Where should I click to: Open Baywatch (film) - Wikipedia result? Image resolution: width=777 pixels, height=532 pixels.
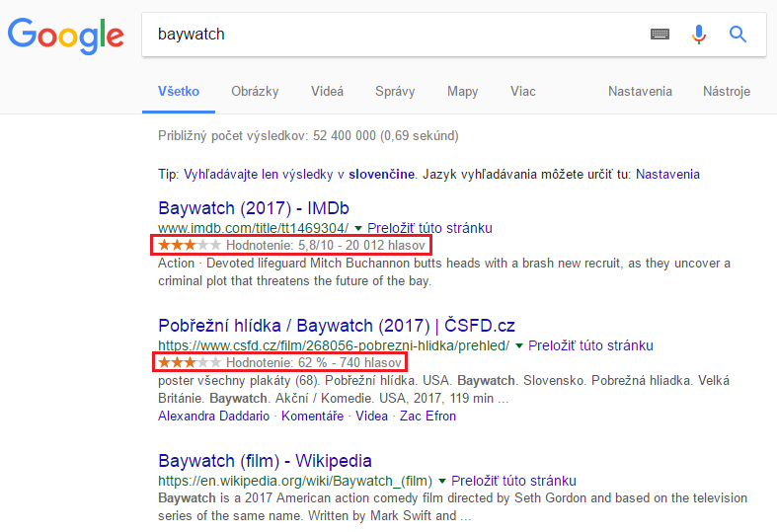tap(266, 461)
